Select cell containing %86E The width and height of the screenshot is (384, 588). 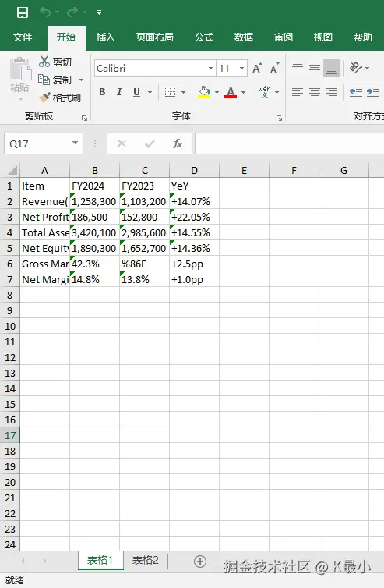click(x=144, y=264)
